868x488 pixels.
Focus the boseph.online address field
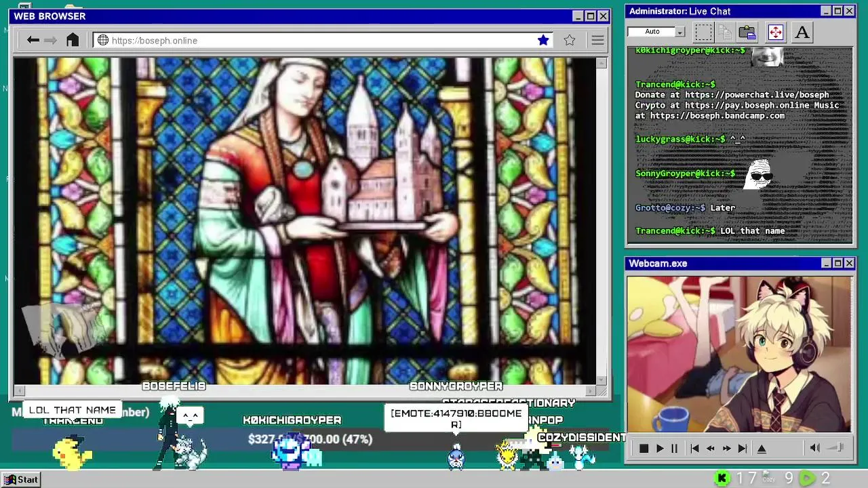click(323, 40)
